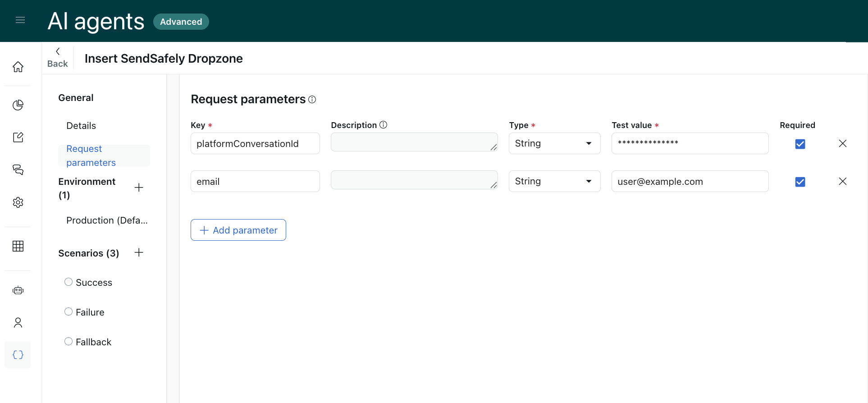
Task: Open Type dropdown for platformConversationId
Action: (x=555, y=143)
